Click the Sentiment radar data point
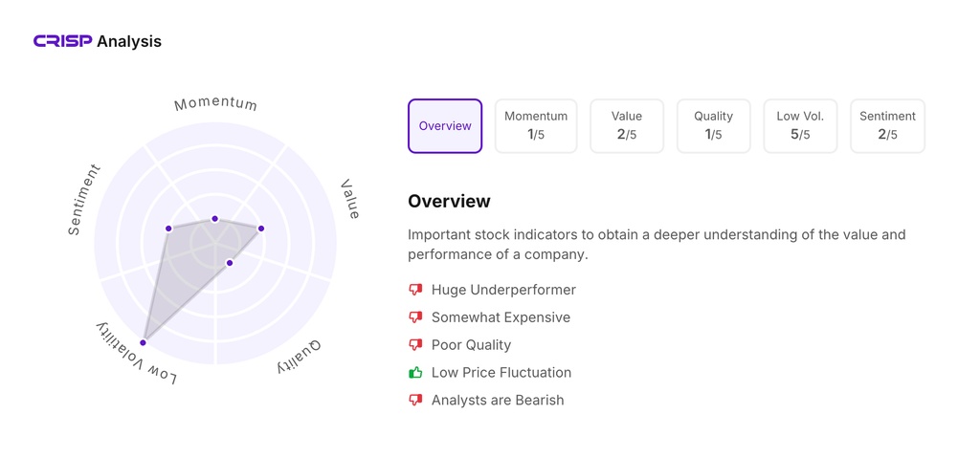The height and width of the screenshot is (458, 980). tap(168, 229)
